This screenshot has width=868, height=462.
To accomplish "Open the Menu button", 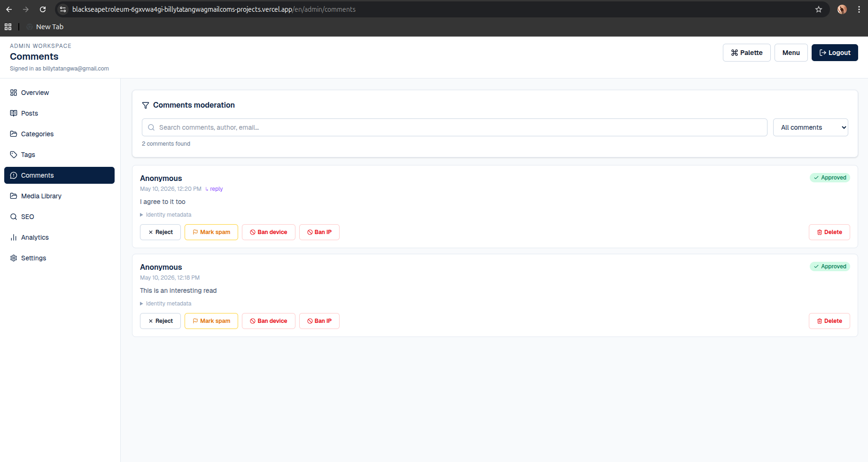I will pos(791,53).
